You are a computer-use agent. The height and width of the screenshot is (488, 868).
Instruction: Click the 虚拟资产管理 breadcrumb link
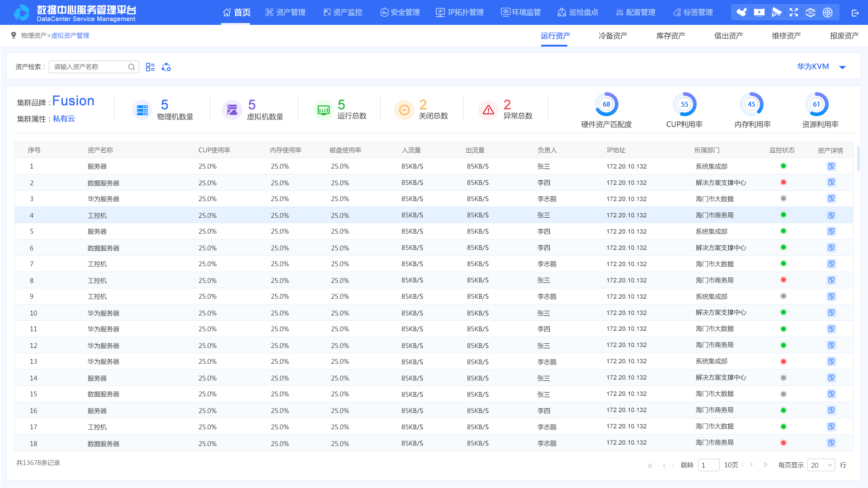[x=70, y=36]
